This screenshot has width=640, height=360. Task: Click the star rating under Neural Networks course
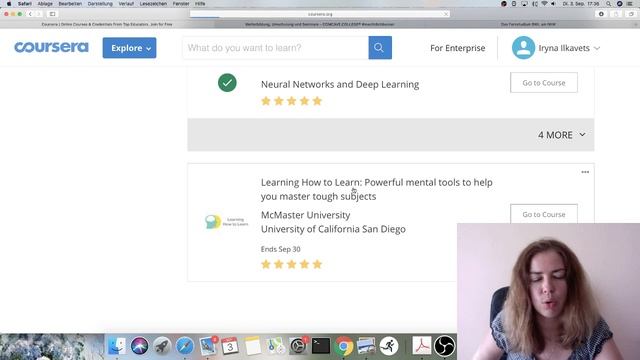[x=291, y=101]
